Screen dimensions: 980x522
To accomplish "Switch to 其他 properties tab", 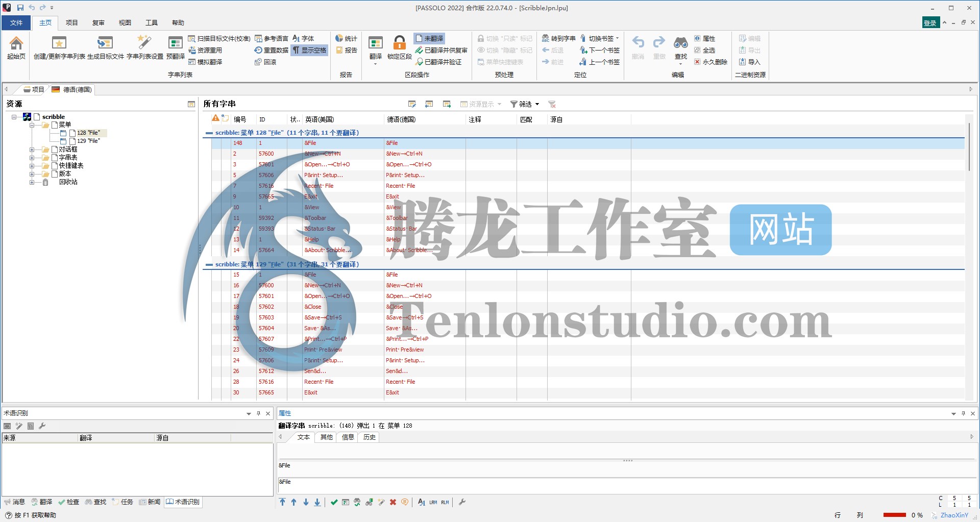I will (326, 437).
